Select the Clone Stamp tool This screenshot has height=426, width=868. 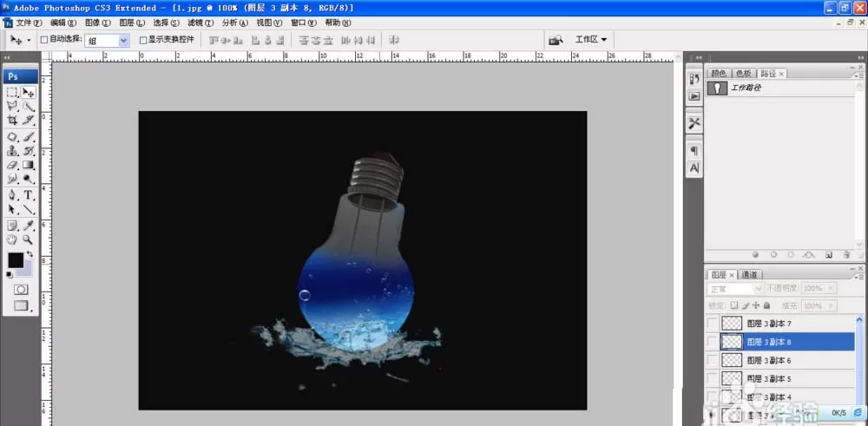tap(12, 150)
